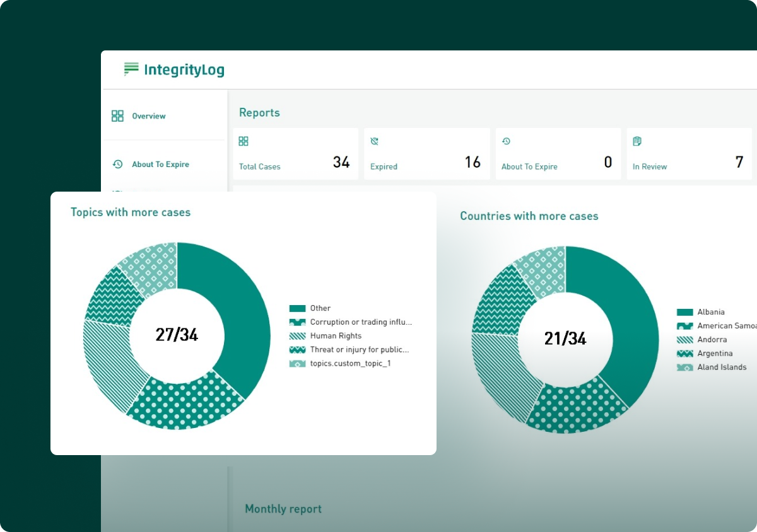Click the Total Cases grid icon
The width and height of the screenshot is (757, 532).
(244, 141)
